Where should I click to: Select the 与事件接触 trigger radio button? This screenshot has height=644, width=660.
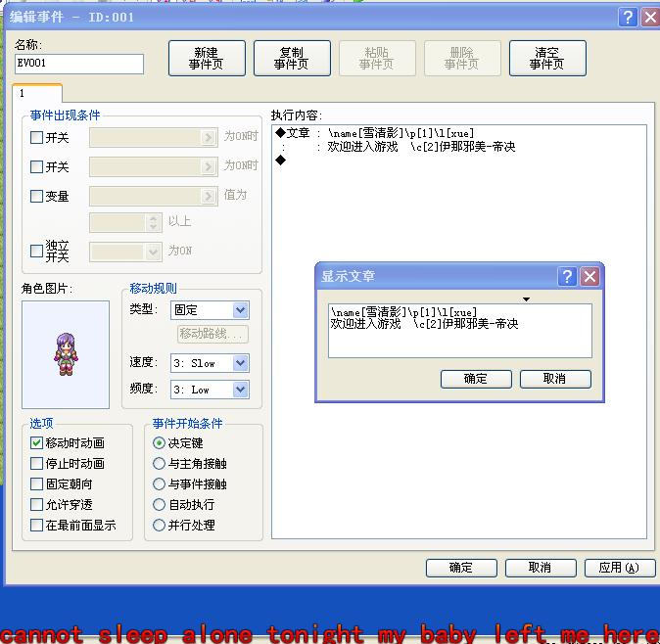click(159, 483)
